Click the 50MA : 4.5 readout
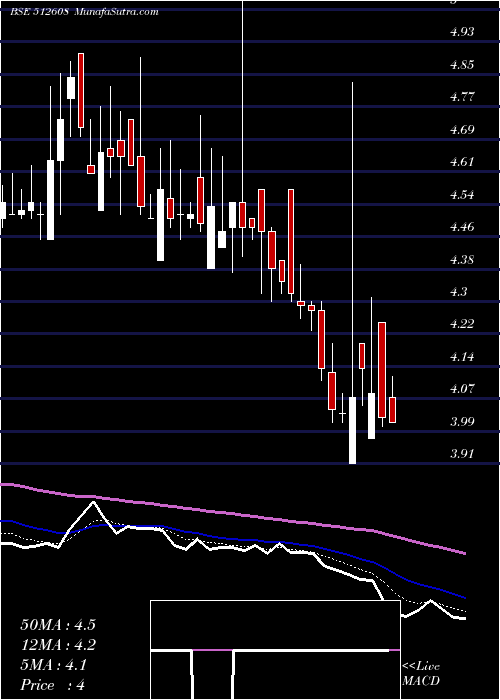500x700 pixels. 58,625
